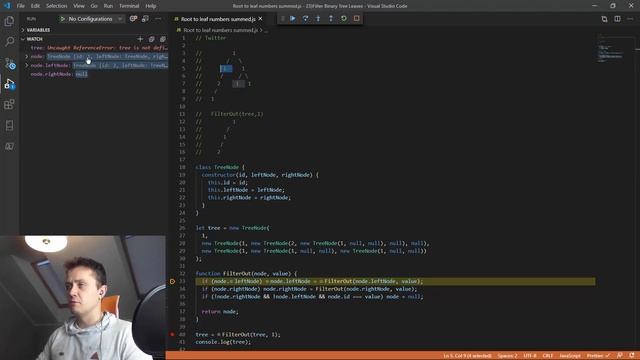
Task: Open launch.json gear icon
Action: point(133,19)
